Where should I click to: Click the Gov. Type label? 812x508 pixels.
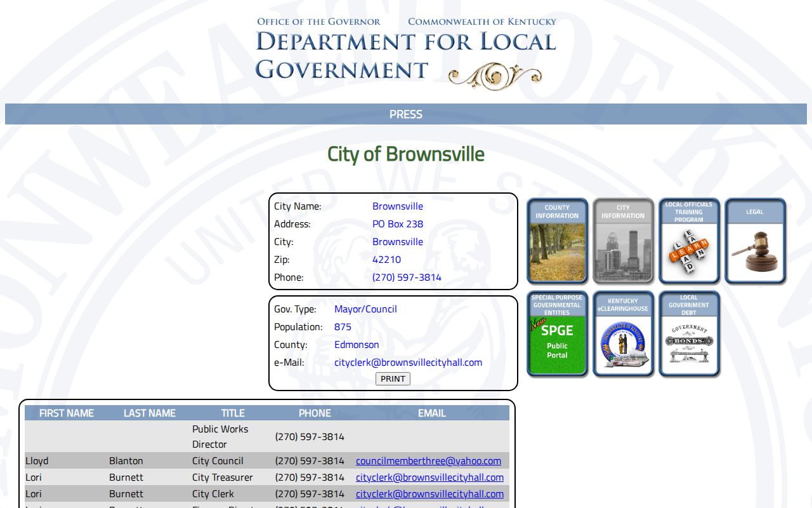pos(295,309)
